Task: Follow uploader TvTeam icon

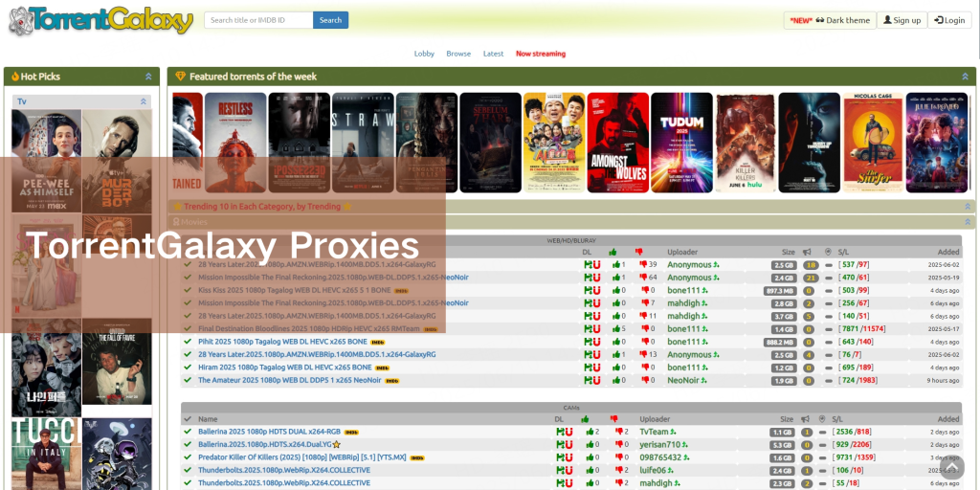Action: [673, 432]
